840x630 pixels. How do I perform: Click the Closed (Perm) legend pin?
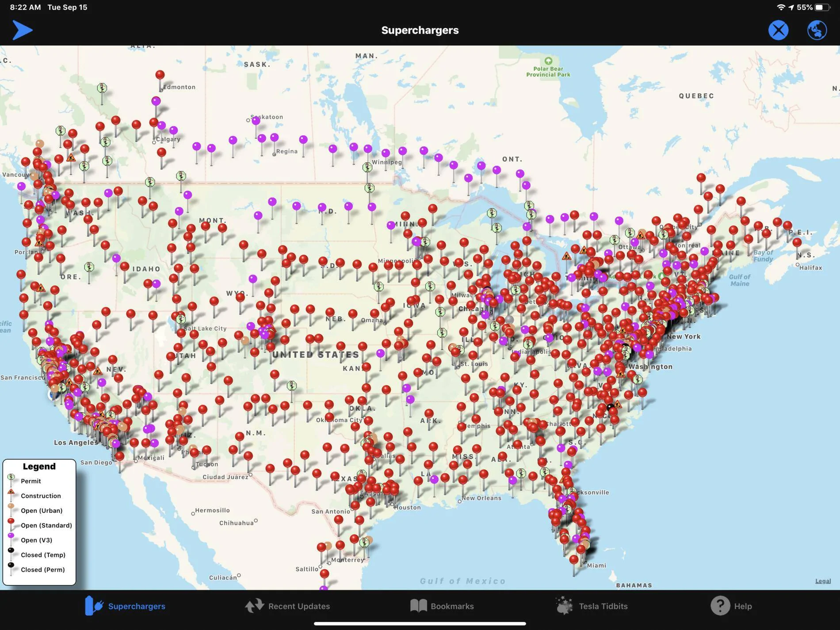(x=11, y=566)
